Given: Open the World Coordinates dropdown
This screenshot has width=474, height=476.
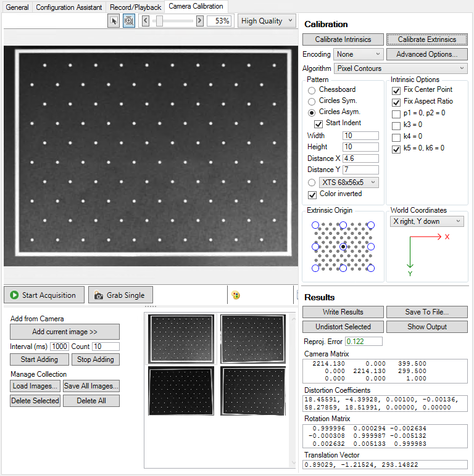Looking at the screenshot, I should pos(427,221).
